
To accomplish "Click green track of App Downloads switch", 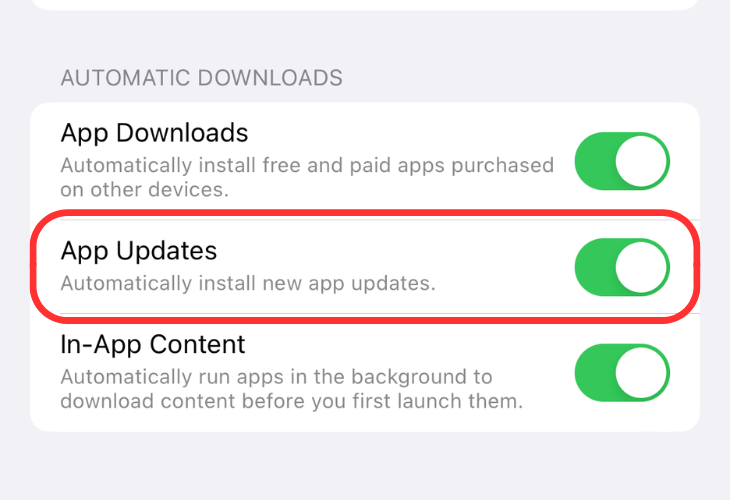I will [x=595, y=161].
